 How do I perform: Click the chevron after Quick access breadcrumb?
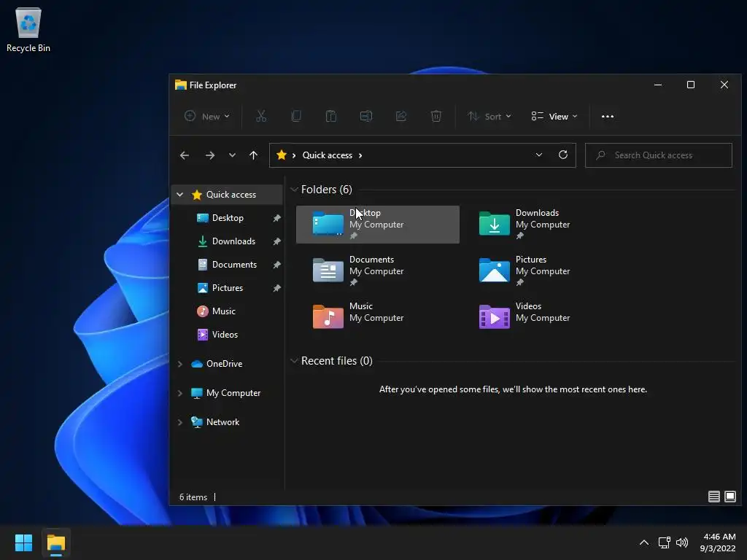[360, 155]
